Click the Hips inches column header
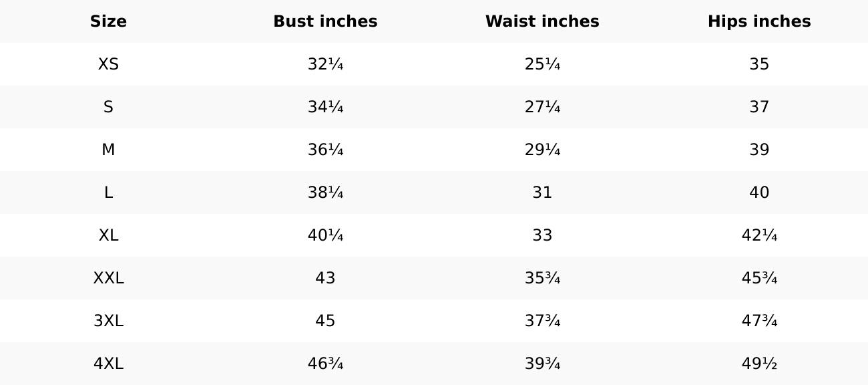The width and height of the screenshot is (868, 385). pyautogui.click(x=759, y=21)
